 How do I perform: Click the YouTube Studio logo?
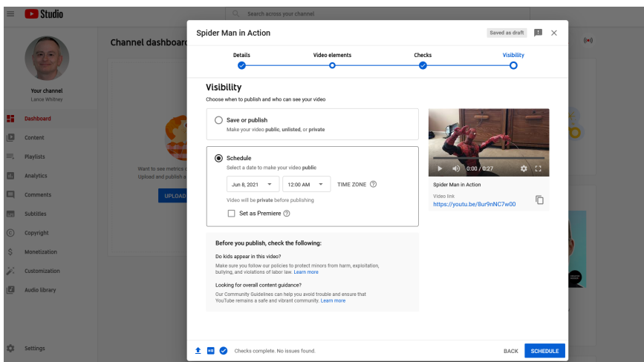pos(44,14)
